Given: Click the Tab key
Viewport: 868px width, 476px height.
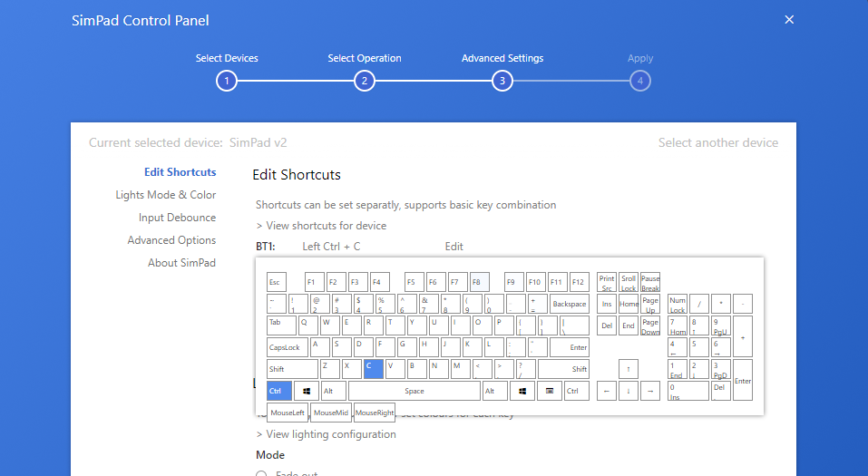Looking at the screenshot, I should click(x=282, y=325).
